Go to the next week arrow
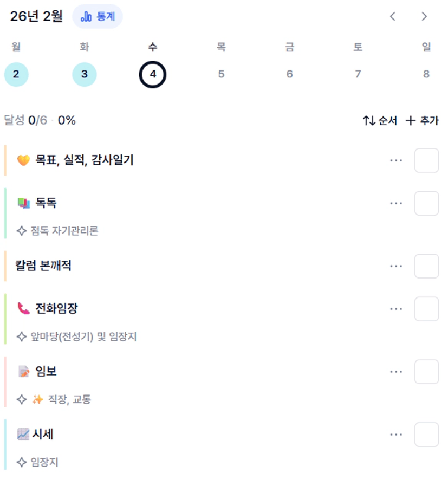This screenshot has height=479, width=448. pos(424,17)
